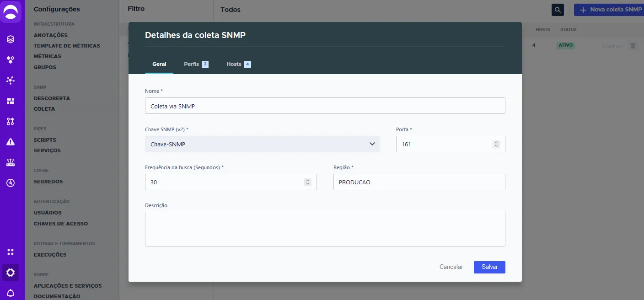Click the Salvar button
The height and width of the screenshot is (300, 644).
point(489,267)
